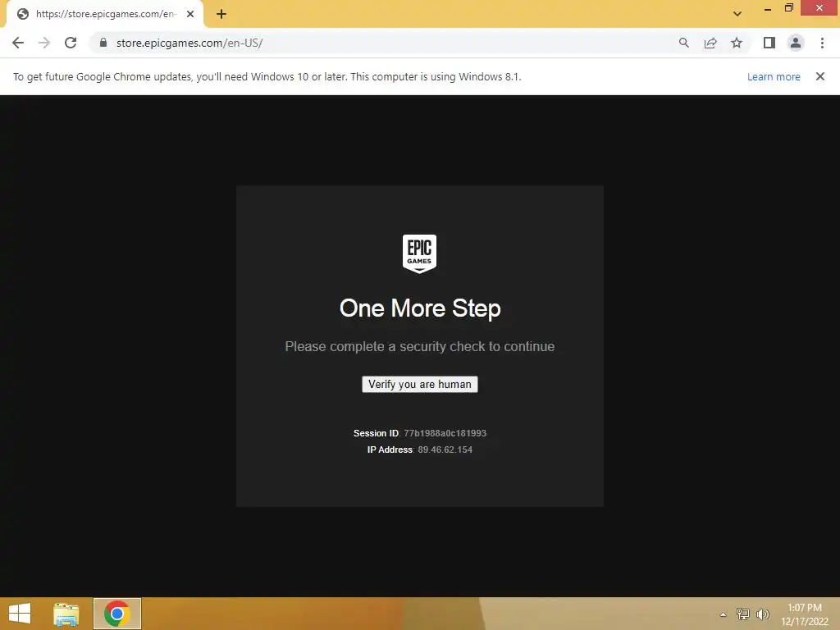Viewport: 840px width, 630px height.
Task: Go back to the previous page
Action: click(18, 43)
